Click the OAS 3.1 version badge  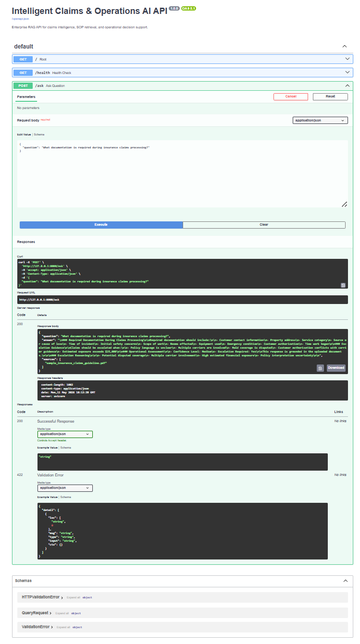point(188,9)
